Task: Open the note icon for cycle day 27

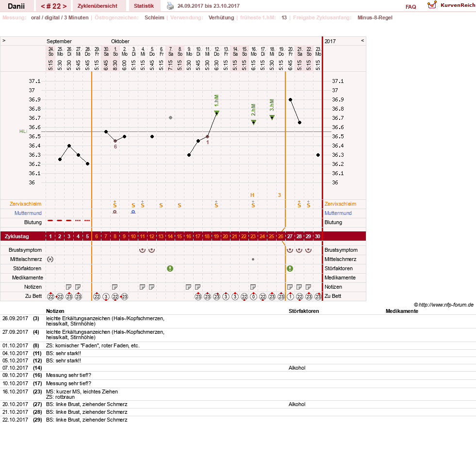Action: [290, 287]
